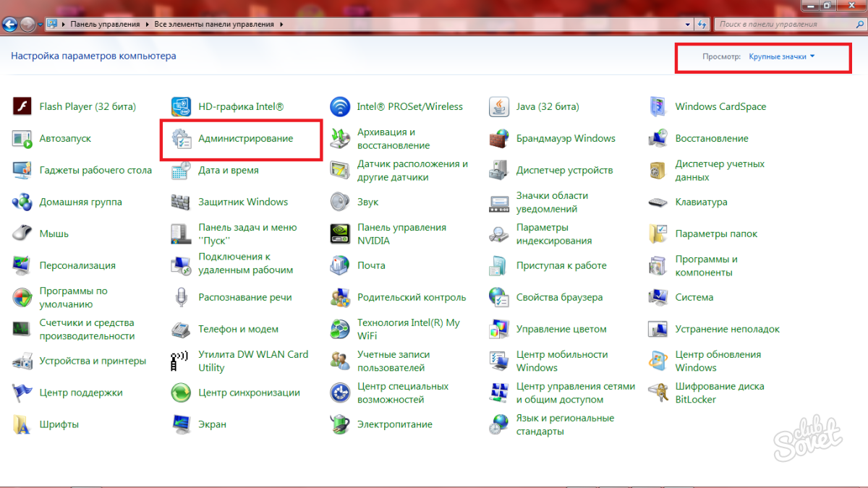Click the Звук speaker icon
This screenshot has width=868, height=488.
(340, 202)
